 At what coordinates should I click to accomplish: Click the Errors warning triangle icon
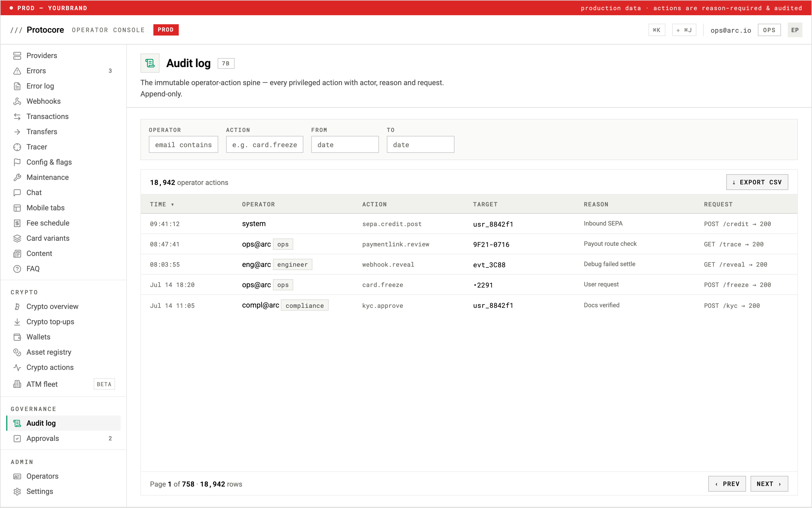click(x=17, y=71)
